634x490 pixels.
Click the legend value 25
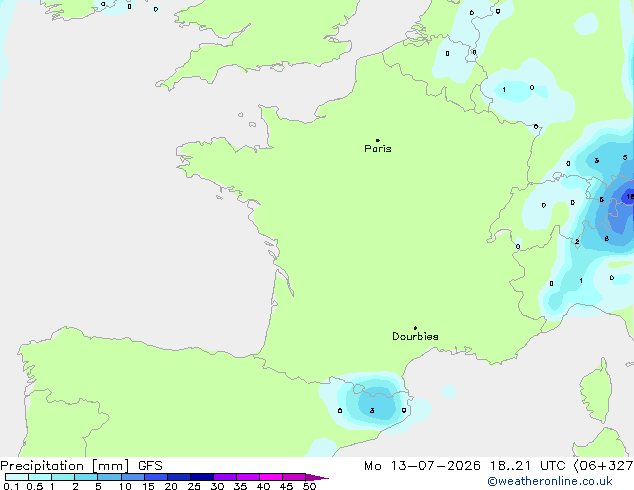point(194,486)
